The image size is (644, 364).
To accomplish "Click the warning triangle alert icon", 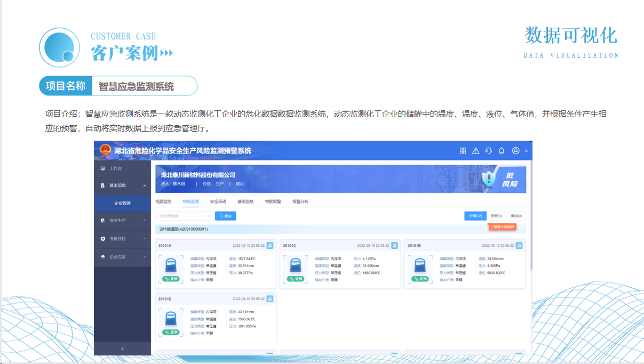I will point(475,151).
